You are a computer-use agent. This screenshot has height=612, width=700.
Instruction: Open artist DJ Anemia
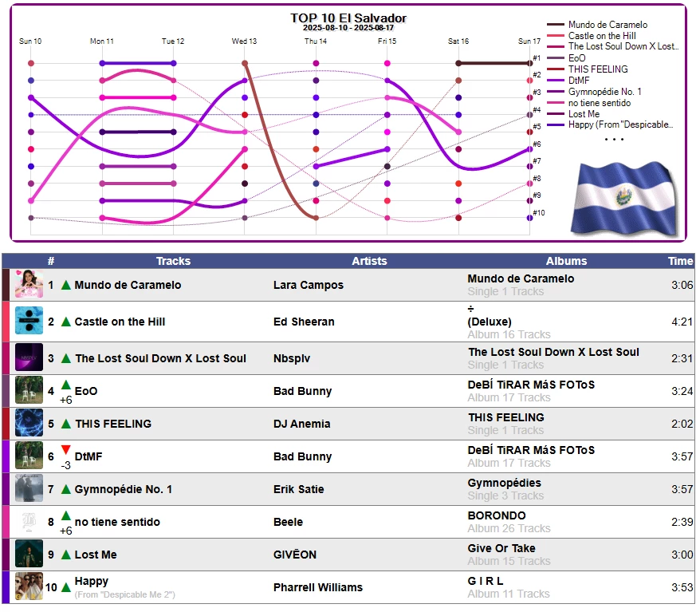pyautogui.click(x=302, y=424)
